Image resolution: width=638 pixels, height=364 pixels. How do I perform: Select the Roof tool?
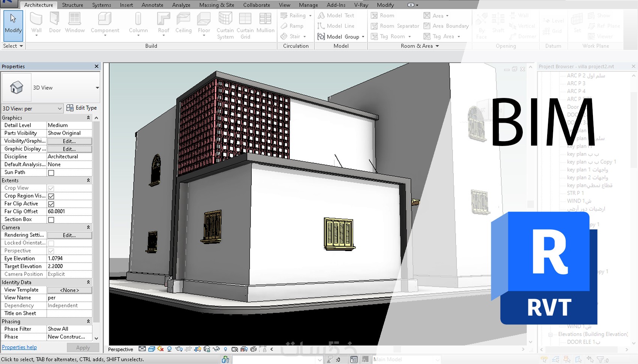(x=164, y=24)
